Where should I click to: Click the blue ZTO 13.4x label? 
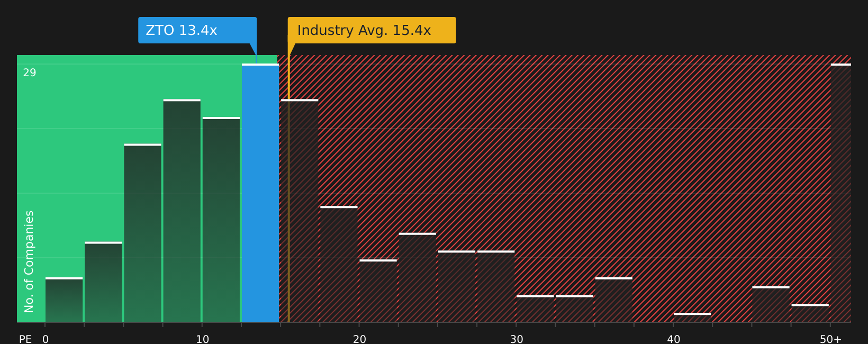197,30
